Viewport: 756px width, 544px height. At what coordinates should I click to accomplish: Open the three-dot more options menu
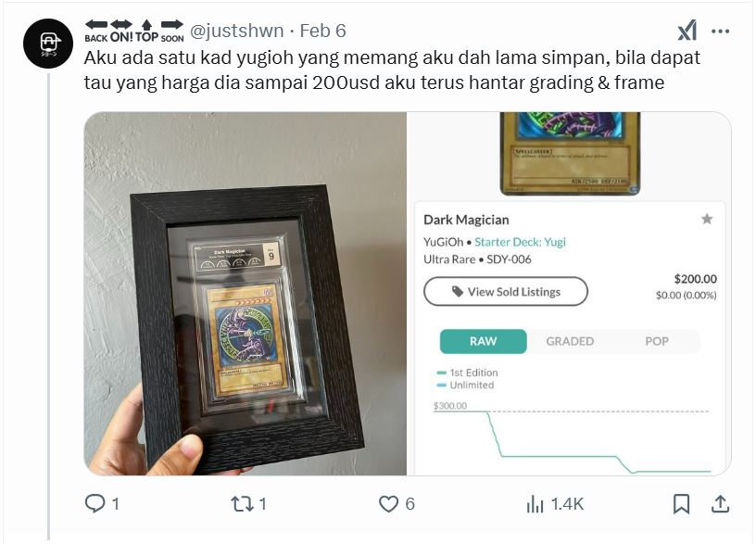point(720,32)
